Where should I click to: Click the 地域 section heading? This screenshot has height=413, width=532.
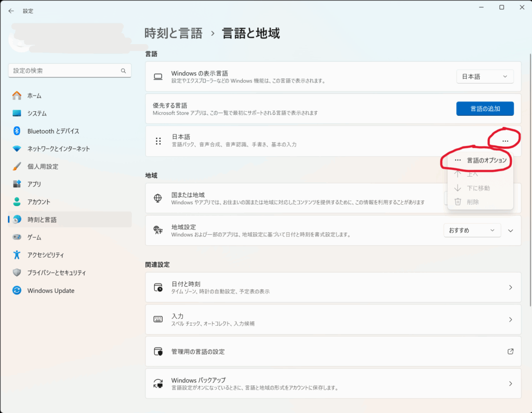pos(151,176)
